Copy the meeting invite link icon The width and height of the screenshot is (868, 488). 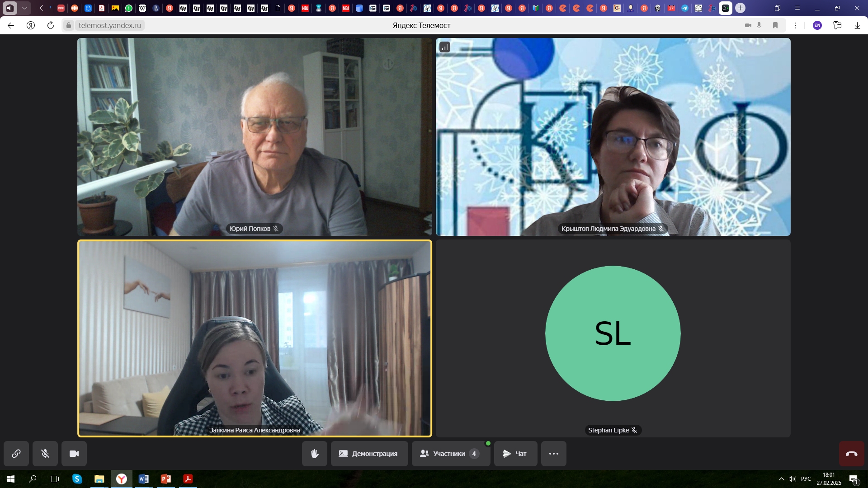[16, 454]
